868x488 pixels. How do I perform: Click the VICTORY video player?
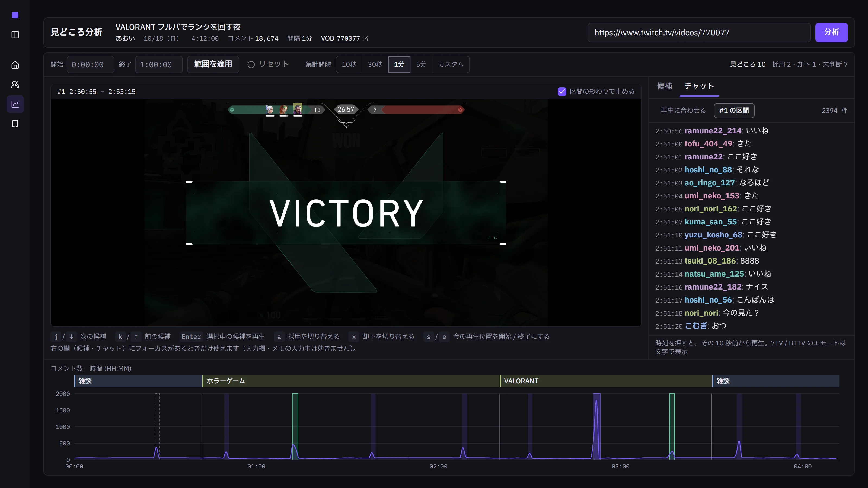tap(346, 213)
